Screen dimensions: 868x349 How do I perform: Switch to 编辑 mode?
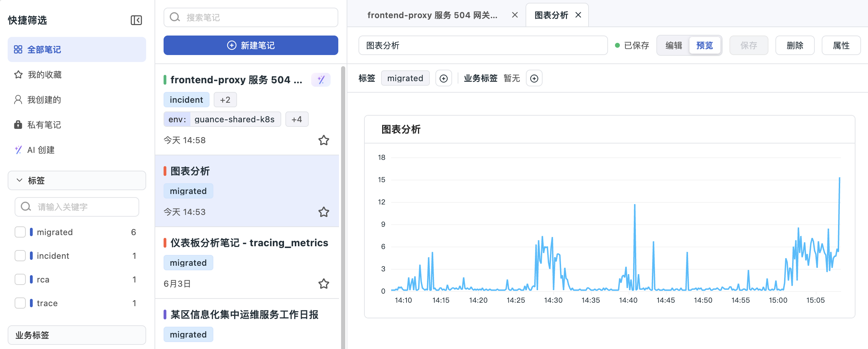[674, 45]
